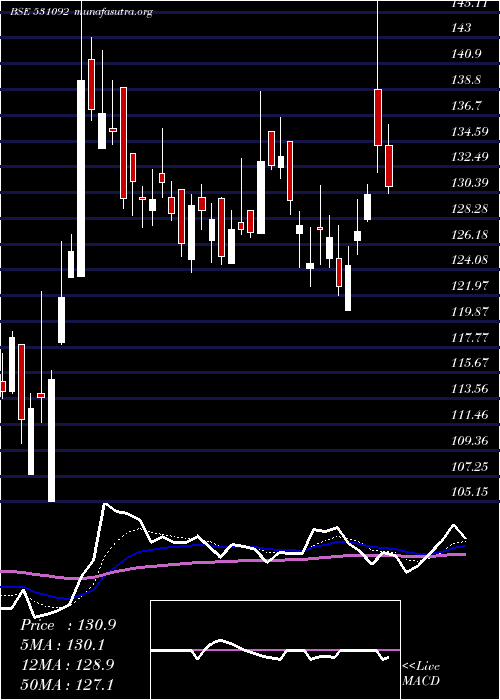Select the 115.67 price axis label
Viewport: 500px width, 700px height.
coord(470,363)
